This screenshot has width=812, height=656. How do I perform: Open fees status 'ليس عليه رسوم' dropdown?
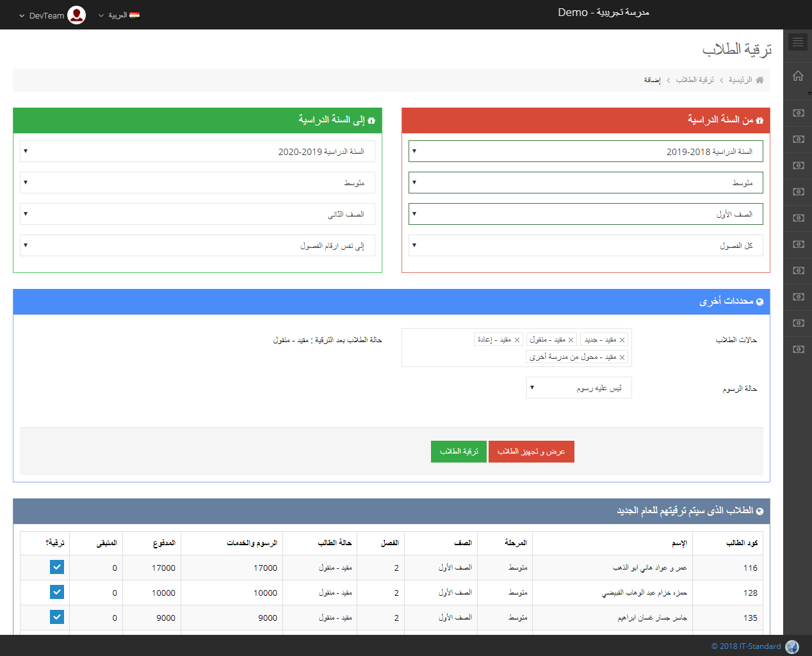tap(579, 388)
